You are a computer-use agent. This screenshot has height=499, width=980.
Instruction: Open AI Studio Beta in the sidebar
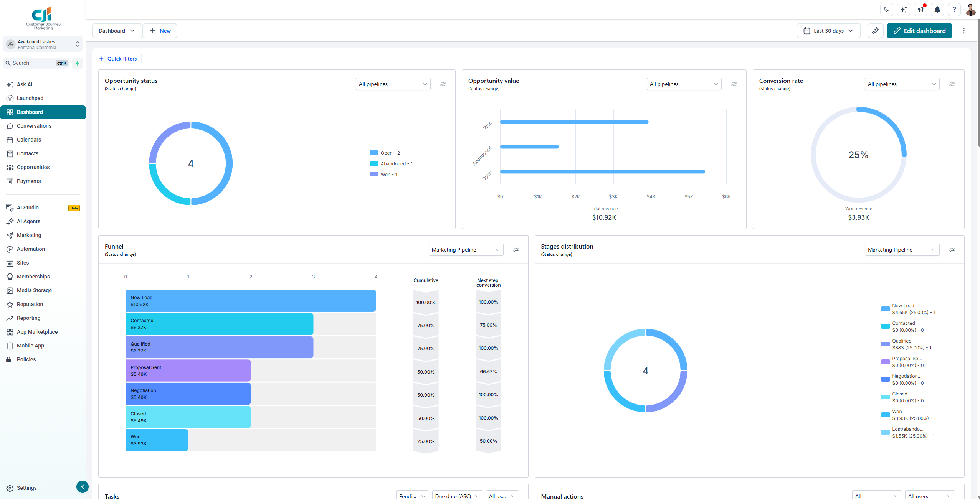[x=43, y=208]
